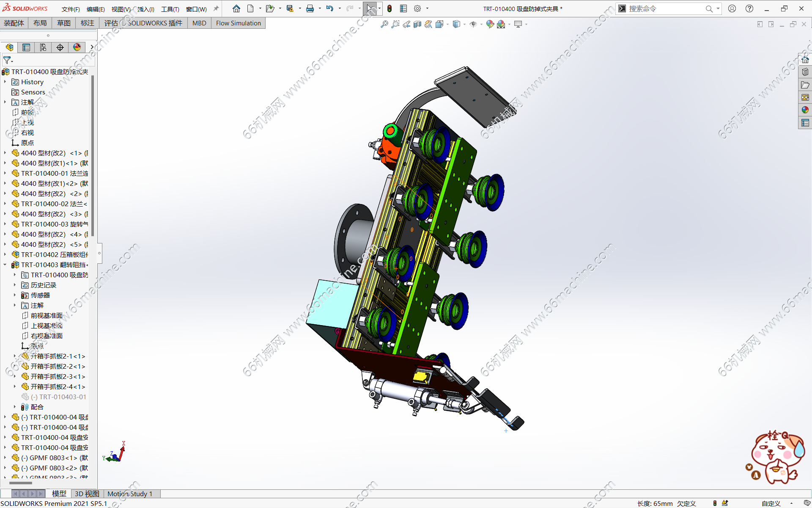The width and height of the screenshot is (812, 508).
Task: Expand the TRT-010402 压箱板 subassembly
Action: point(5,254)
